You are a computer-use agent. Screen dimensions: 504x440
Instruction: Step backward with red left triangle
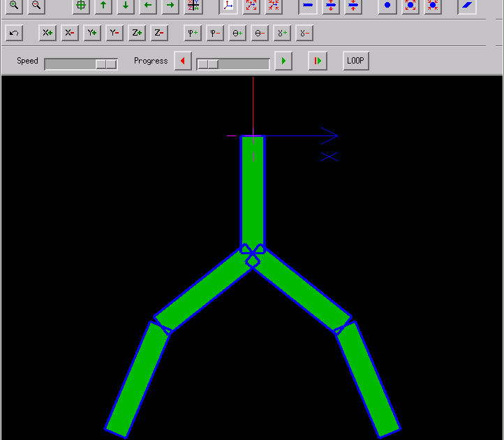183,61
